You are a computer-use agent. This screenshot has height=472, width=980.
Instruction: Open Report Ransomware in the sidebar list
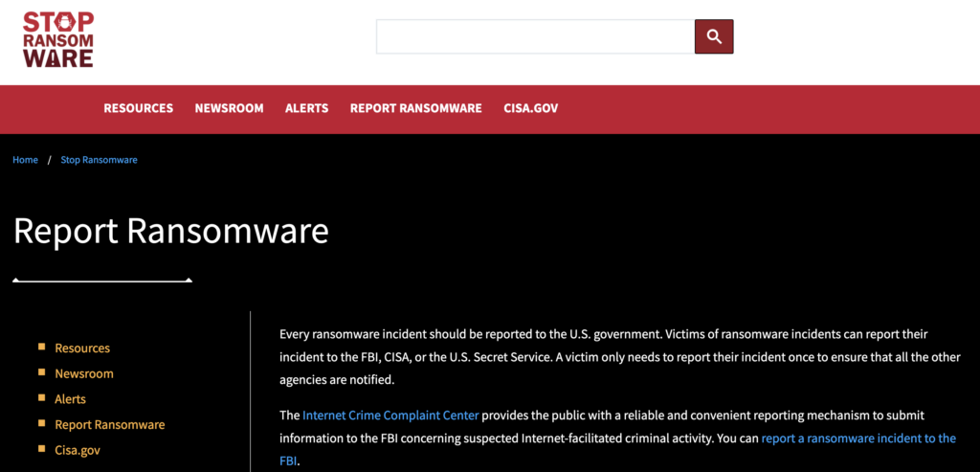(x=109, y=424)
